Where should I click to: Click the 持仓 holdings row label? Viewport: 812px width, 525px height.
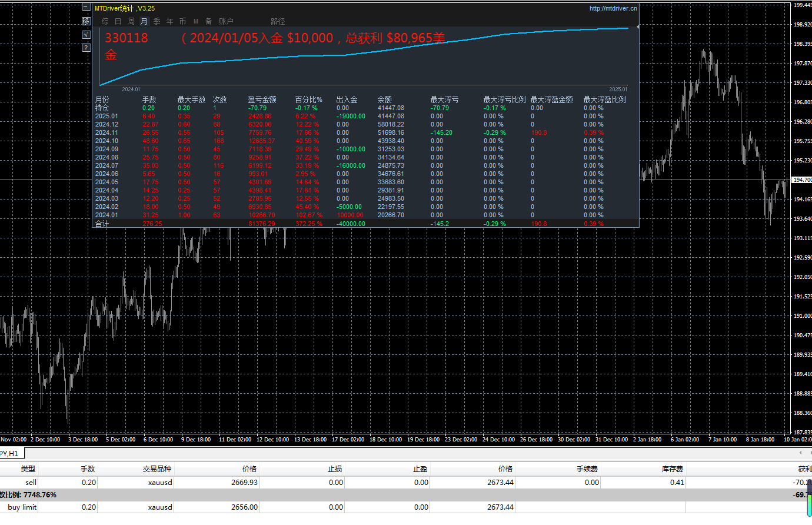(x=102, y=108)
